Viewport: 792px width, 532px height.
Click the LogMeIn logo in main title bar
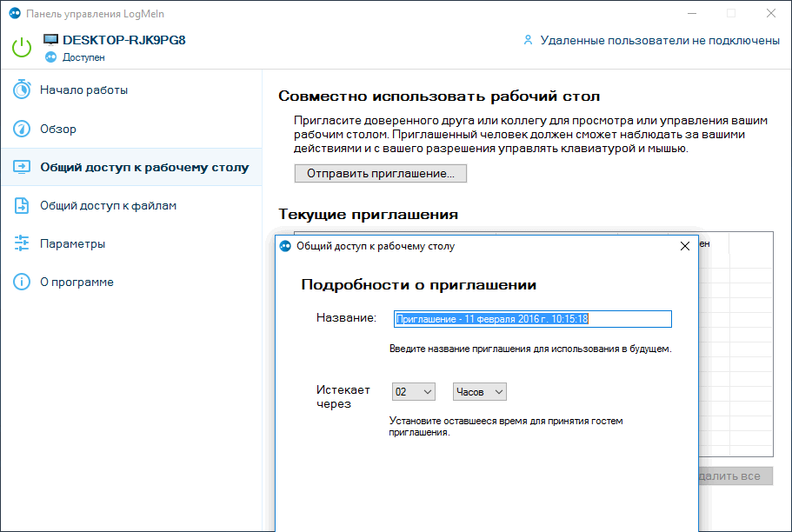point(15,13)
